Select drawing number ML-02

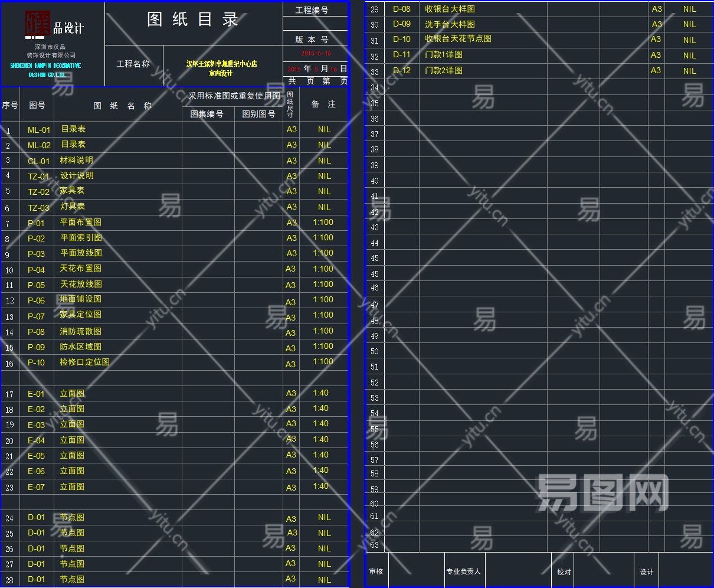pos(39,145)
